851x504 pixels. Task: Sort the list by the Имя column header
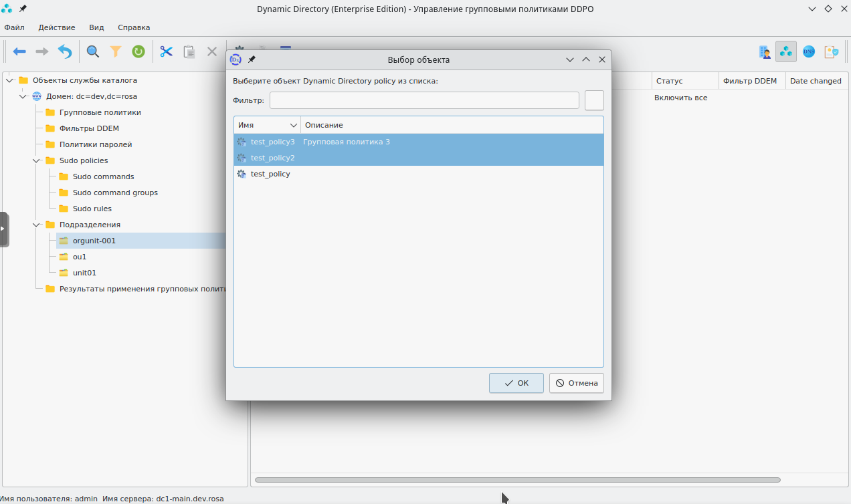[267, 125]
